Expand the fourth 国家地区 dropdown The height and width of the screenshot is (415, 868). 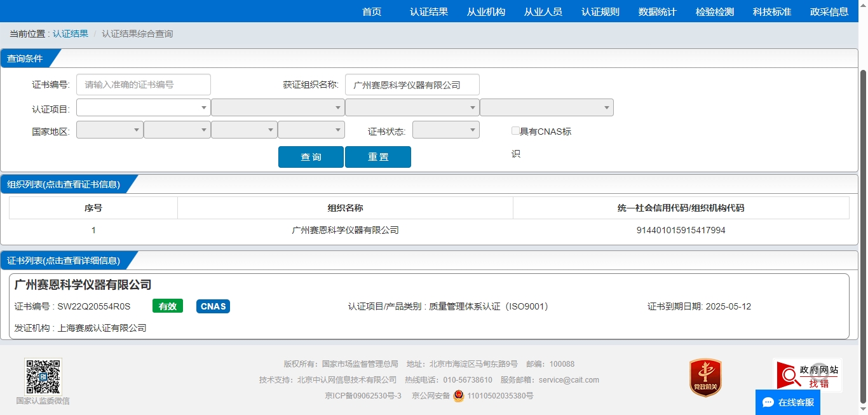point(311,130)
